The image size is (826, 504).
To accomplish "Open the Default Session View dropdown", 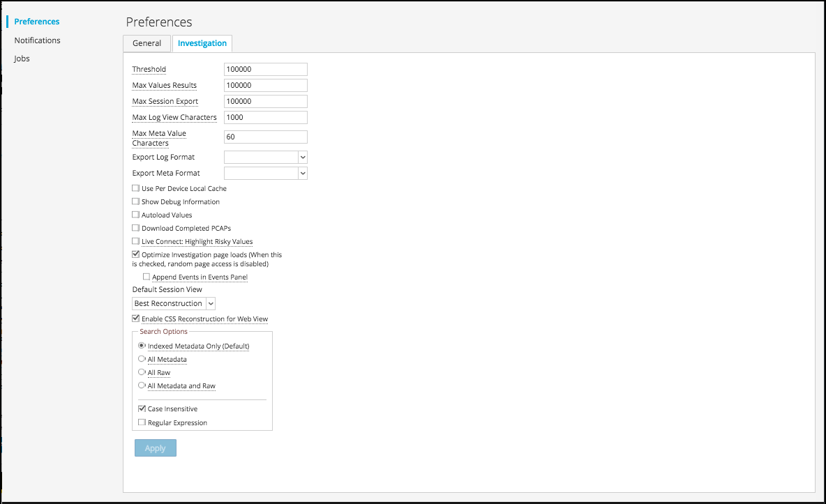I will [174, 304].
